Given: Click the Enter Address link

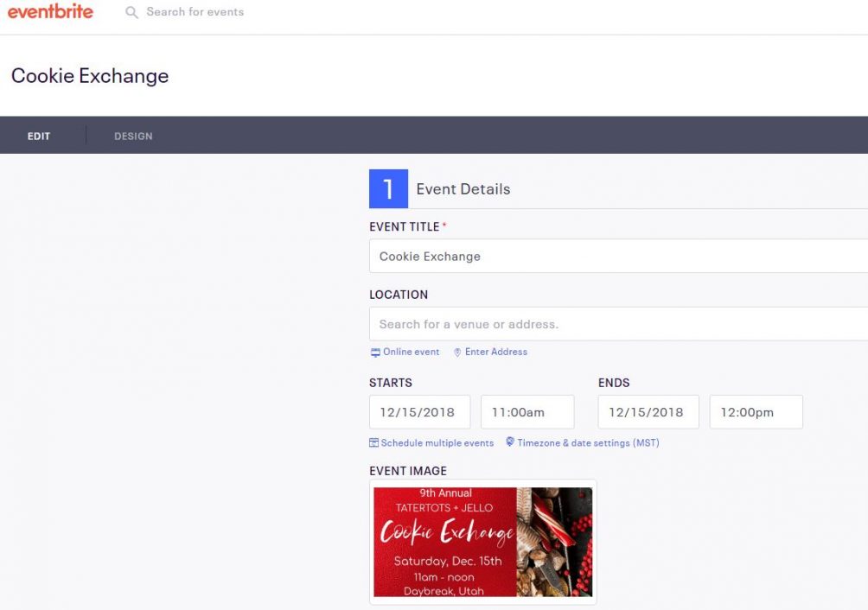Looking at the screenshot, I should tap(496, 352).
